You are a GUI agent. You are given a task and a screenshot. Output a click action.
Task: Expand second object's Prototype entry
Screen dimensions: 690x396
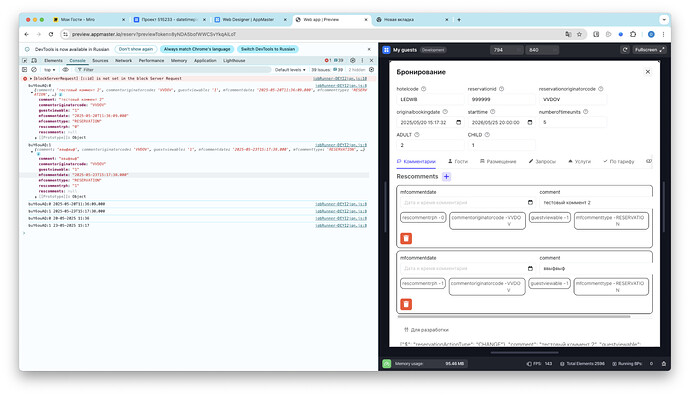tap(36, 197)
